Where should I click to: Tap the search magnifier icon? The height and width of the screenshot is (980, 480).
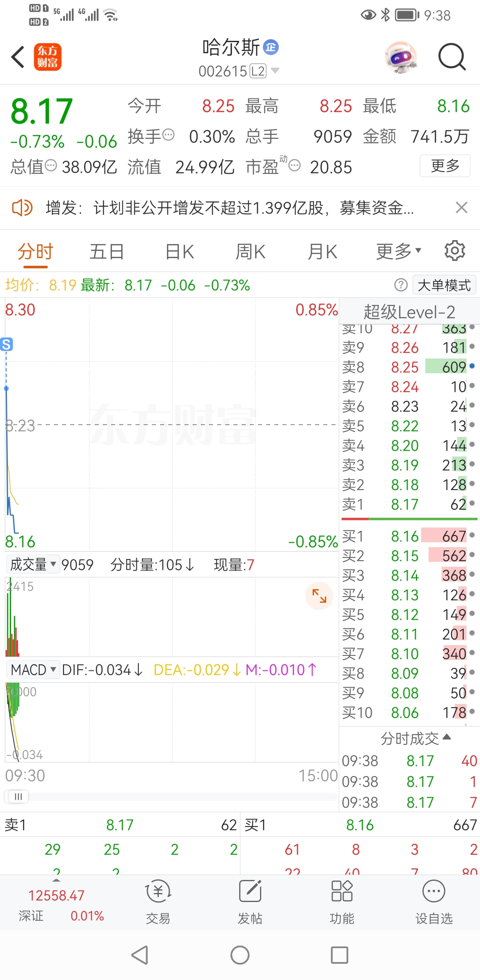[452, 57]
